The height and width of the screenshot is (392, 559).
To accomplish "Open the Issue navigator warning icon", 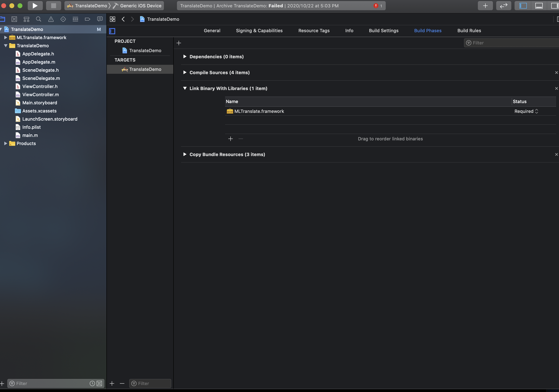I will tap(51, 19).
